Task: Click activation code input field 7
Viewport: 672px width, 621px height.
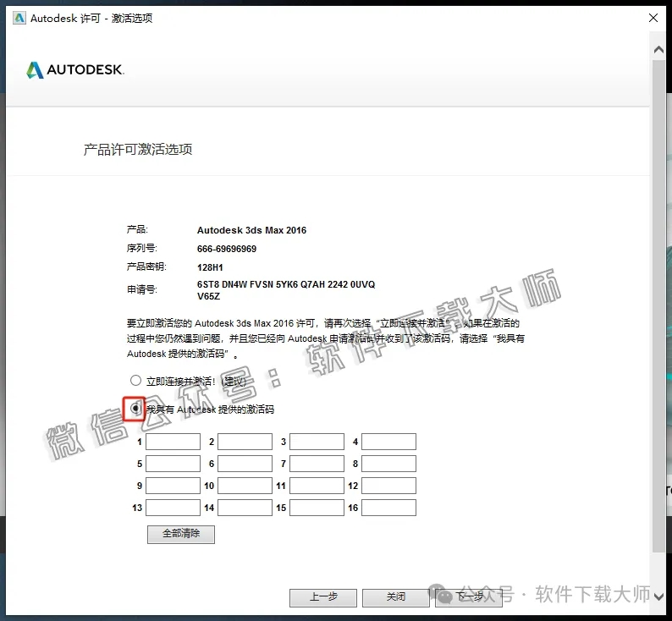Action: coord(317,464)
